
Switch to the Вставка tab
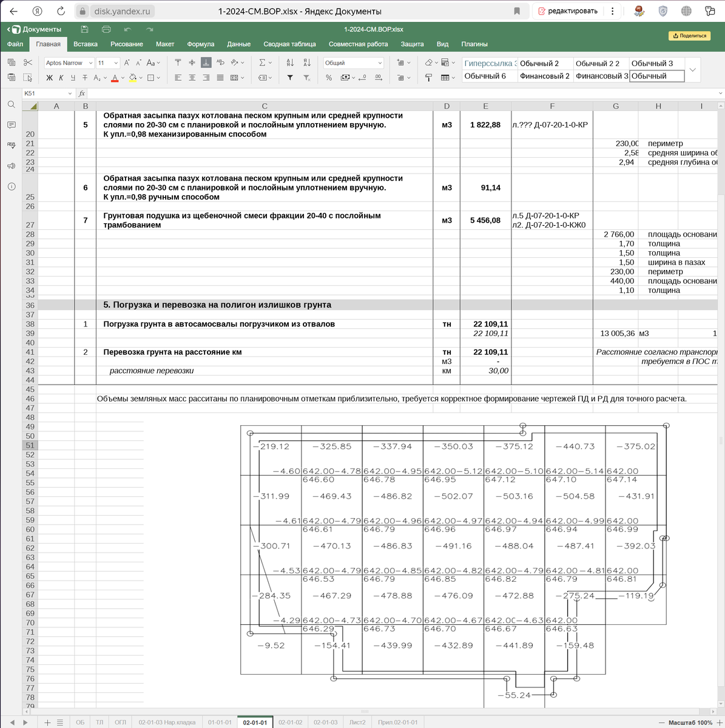[86, 44]
